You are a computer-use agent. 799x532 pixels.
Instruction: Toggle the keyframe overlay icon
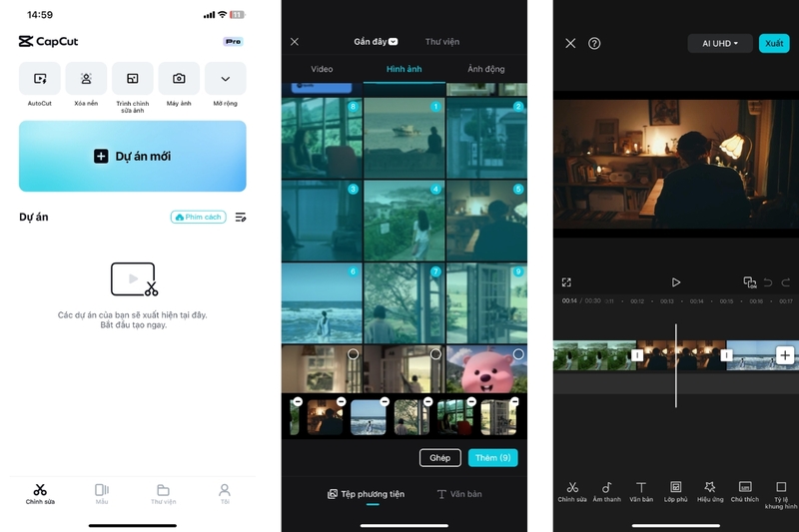pos(750,282)
